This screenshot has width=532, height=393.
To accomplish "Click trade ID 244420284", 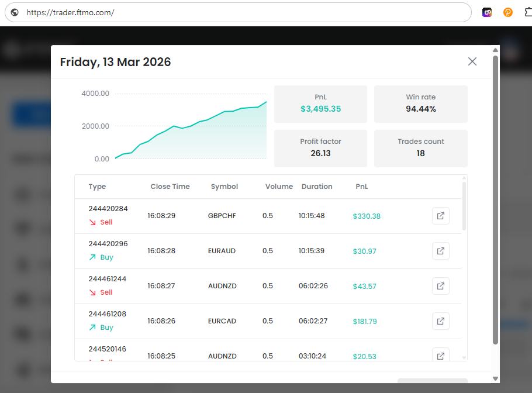I will (108, 209).
